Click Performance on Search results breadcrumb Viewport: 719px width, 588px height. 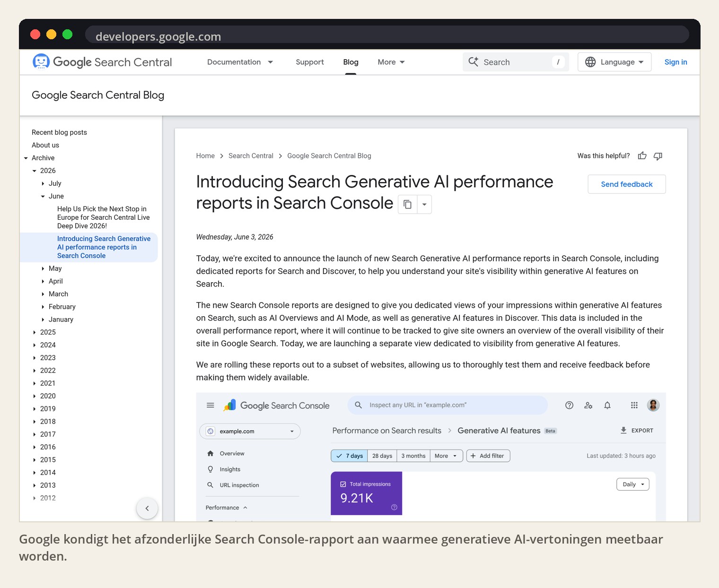pyautogui.click(x=386, y=431)
